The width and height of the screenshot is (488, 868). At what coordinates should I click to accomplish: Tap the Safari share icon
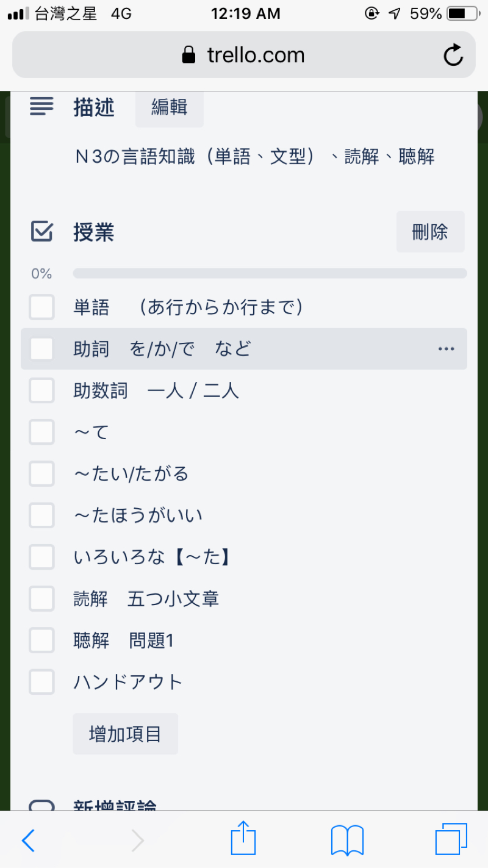click(x=243, y=839)
